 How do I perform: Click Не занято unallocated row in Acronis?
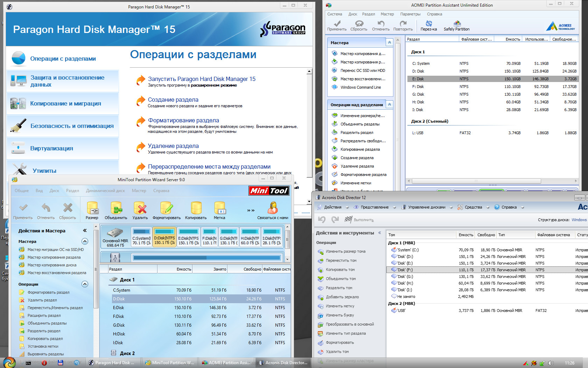487,297
